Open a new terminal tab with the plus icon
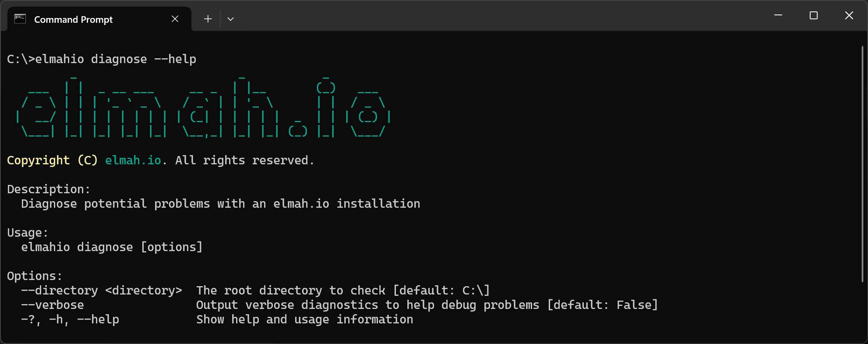The image size is (868, 344). 208,19
